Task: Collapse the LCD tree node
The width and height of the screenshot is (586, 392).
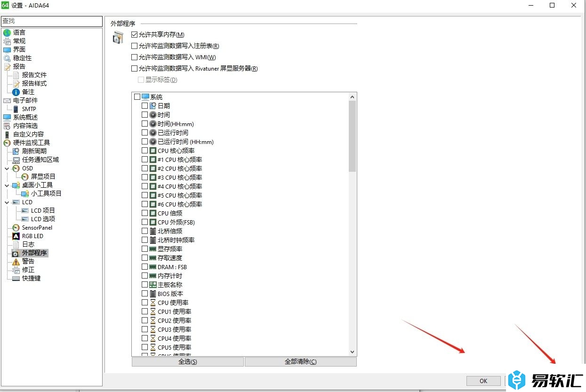Action: pyautogui.click(x=7, y=202)
